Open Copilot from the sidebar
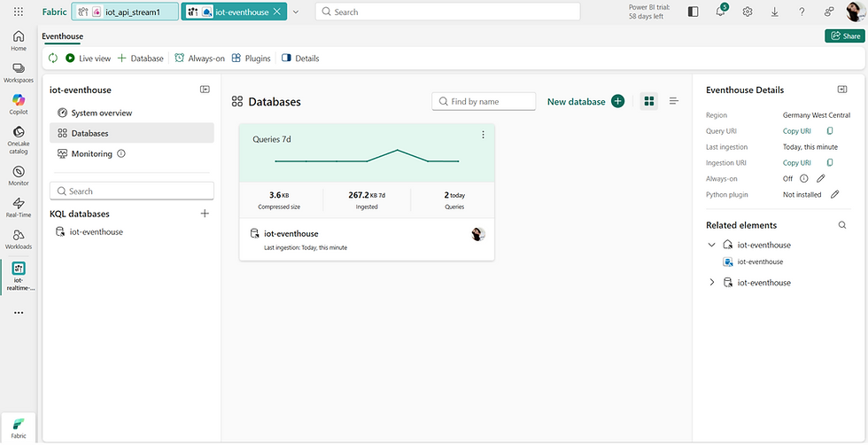 coord(19,104)
